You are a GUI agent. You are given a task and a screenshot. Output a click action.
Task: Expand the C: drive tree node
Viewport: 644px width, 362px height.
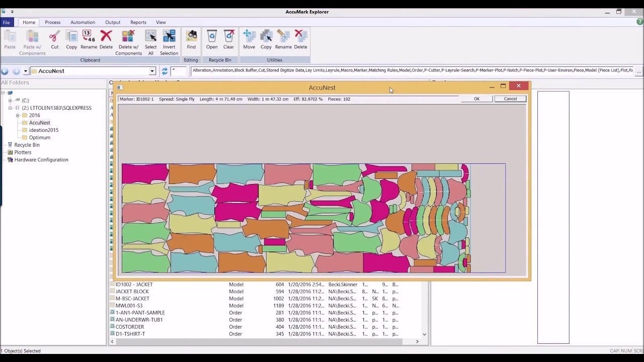[x=10, y=101]
